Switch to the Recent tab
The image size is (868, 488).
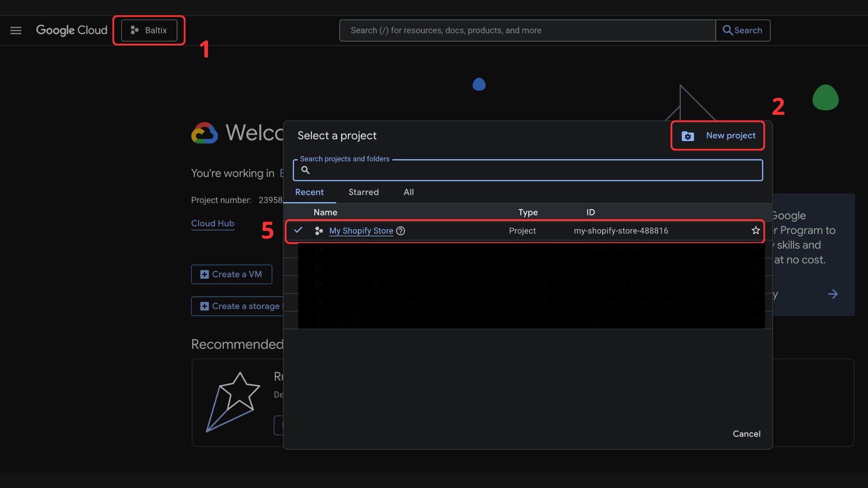click(309, 192)
